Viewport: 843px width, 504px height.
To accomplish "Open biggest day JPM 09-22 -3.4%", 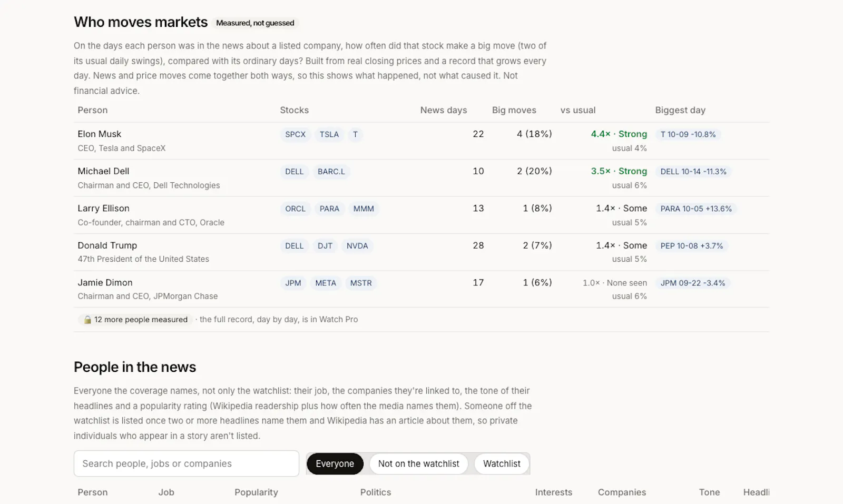I will click(x=693, y=283).
